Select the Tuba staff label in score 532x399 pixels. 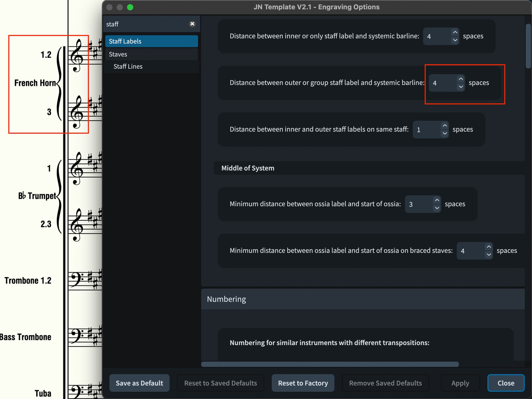(43, 393)
